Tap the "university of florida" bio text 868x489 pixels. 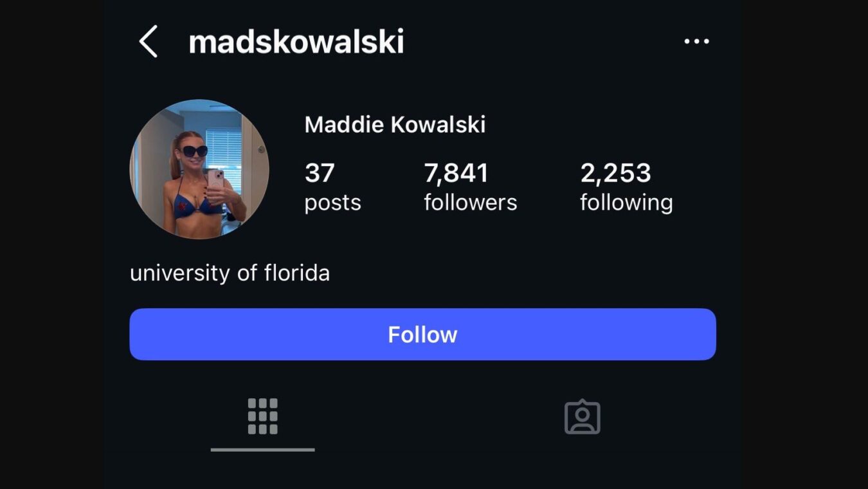230,273
